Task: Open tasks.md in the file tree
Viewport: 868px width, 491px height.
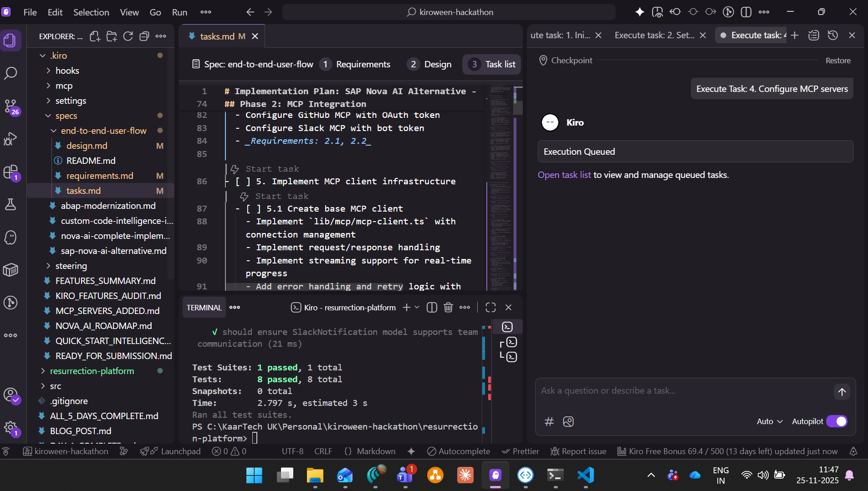Action: (x=84, y=191)
